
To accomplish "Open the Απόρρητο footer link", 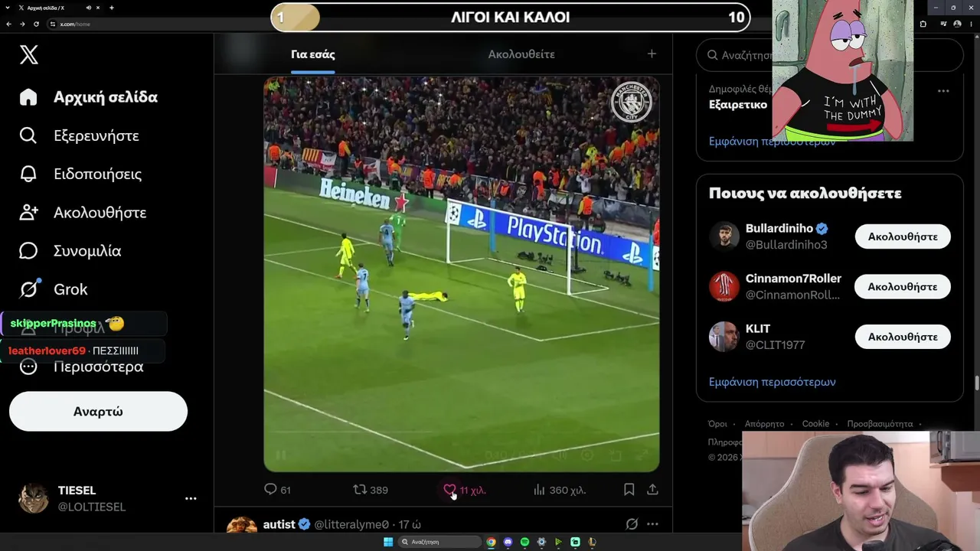I will click(x=764, y=424).
